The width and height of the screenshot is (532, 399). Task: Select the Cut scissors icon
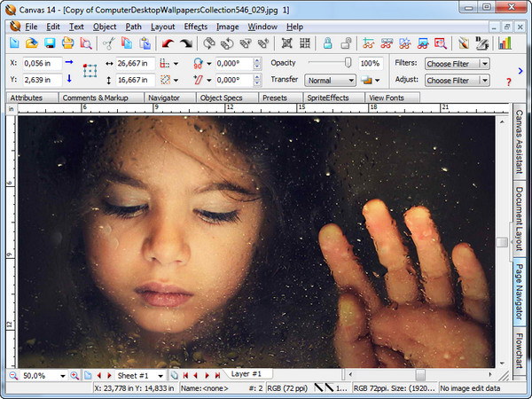[108, 43]
